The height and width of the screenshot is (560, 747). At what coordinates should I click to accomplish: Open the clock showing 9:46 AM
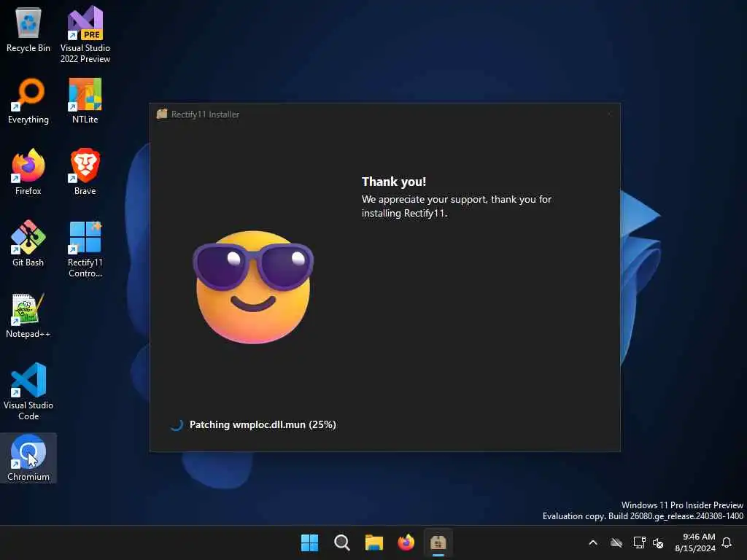tap(695, 542)
